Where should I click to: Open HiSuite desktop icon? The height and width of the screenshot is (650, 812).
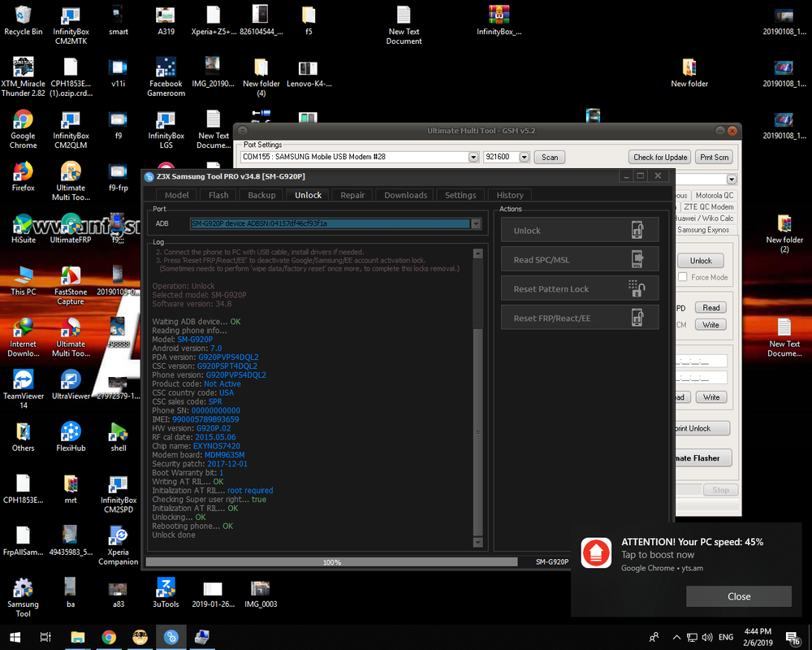[23, 229]
